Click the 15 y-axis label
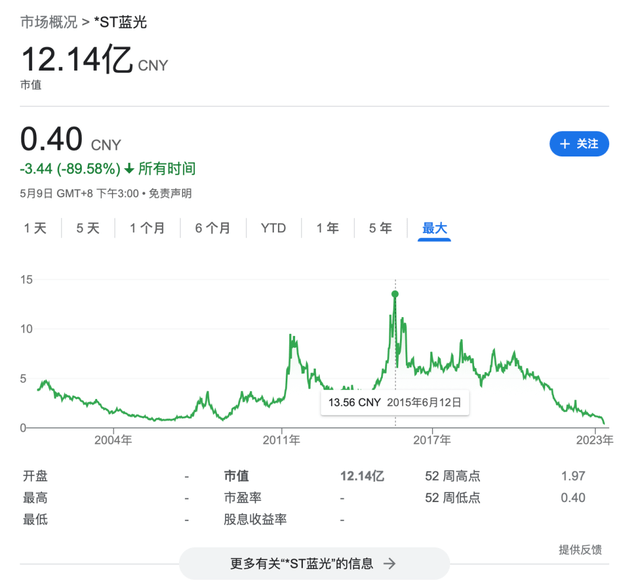This screenshot has width=640, height=588. tap(27, 280)
